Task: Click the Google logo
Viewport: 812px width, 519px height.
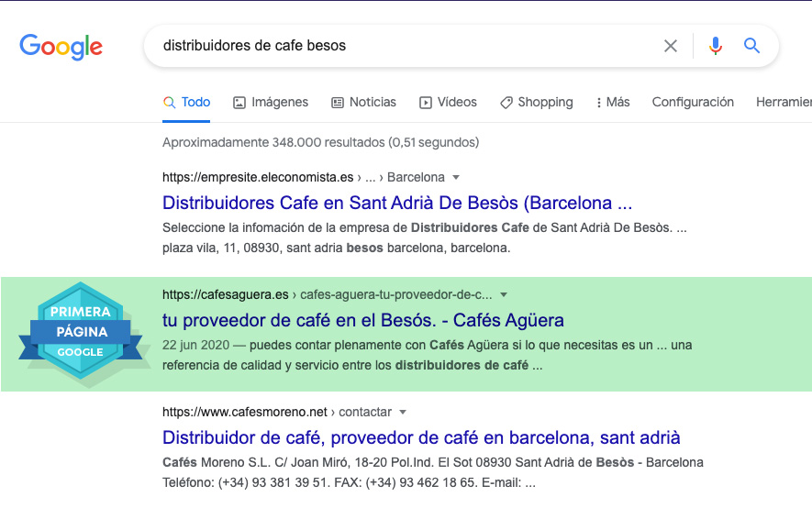Action: click(x=61, y=47)
